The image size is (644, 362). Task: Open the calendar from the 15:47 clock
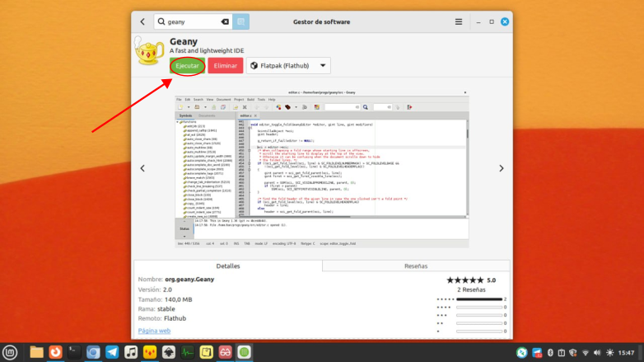click(x=627, y=353)
